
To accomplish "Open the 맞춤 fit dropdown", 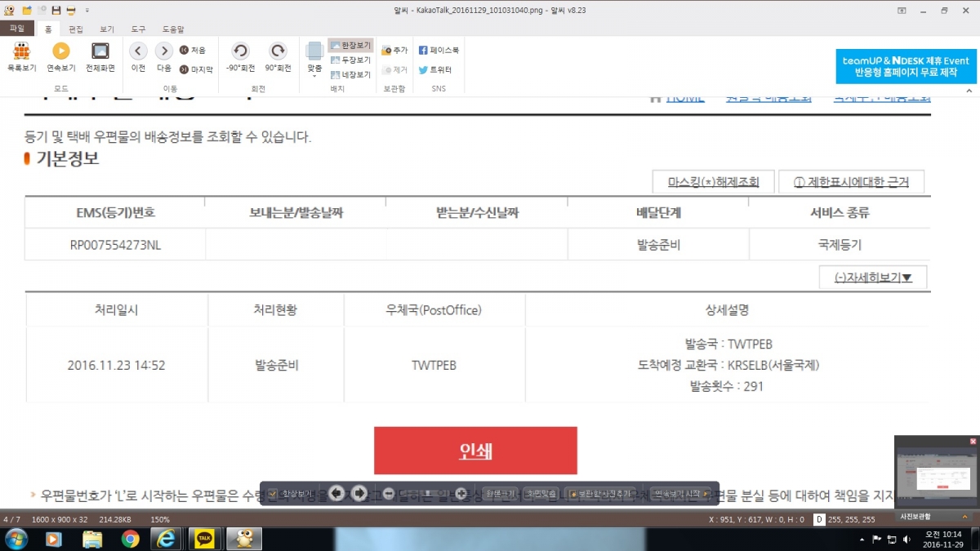I will click(314, 60).
